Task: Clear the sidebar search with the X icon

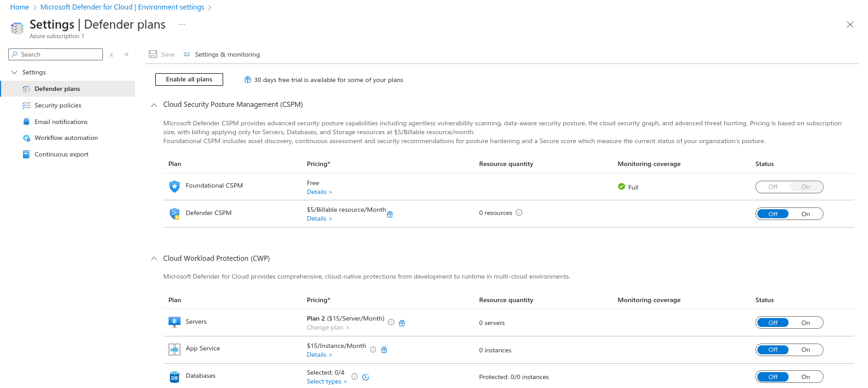Action: [x=111, y=55]
